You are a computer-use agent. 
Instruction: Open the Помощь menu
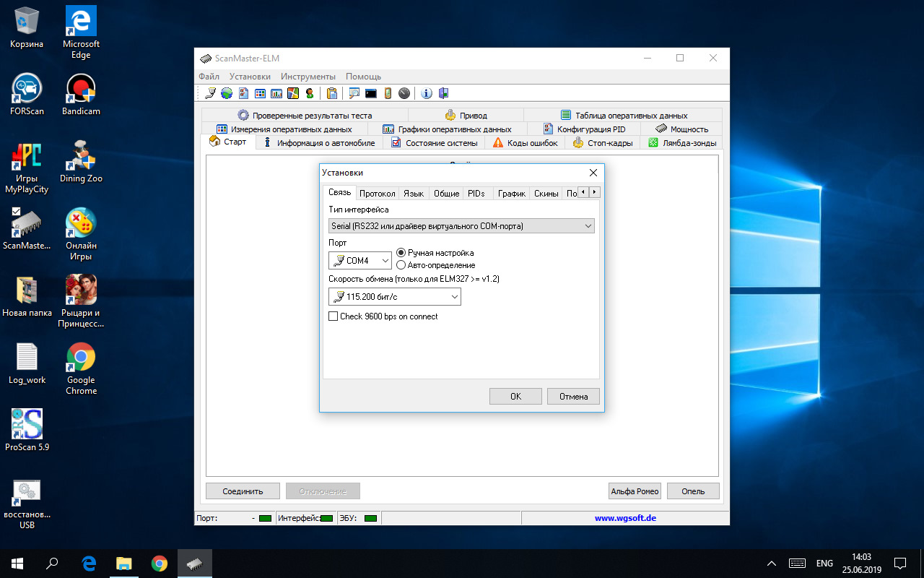[x=363, y=77]
